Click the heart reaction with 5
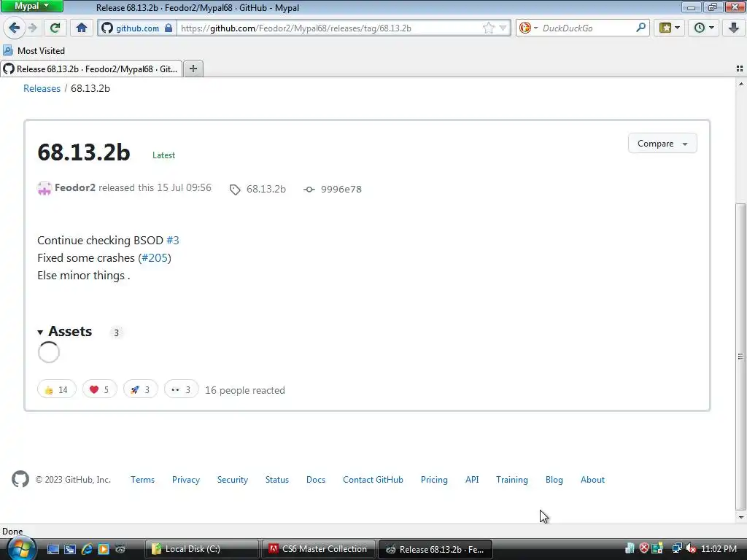 [x=99, y=389]
